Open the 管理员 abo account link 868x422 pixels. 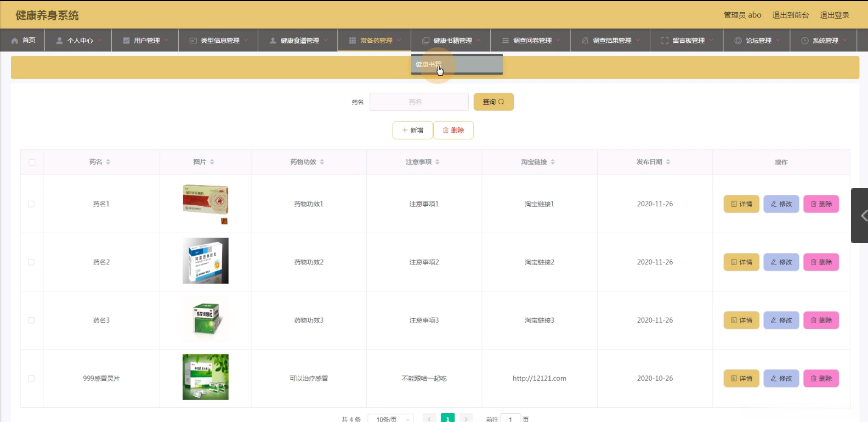[742, 15]
